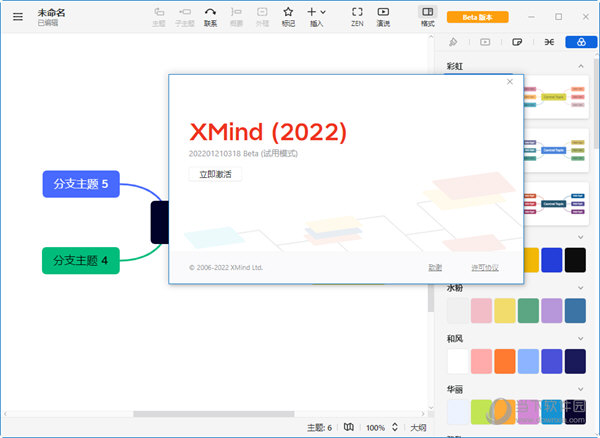
Task: Add a topic with the 主题 toolbar icon
Action: [x=159, y=17]
